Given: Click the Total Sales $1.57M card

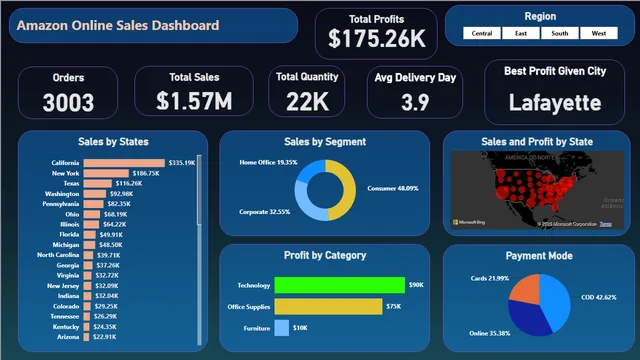Looking at the screenshot, I should (x=194, y=91).
